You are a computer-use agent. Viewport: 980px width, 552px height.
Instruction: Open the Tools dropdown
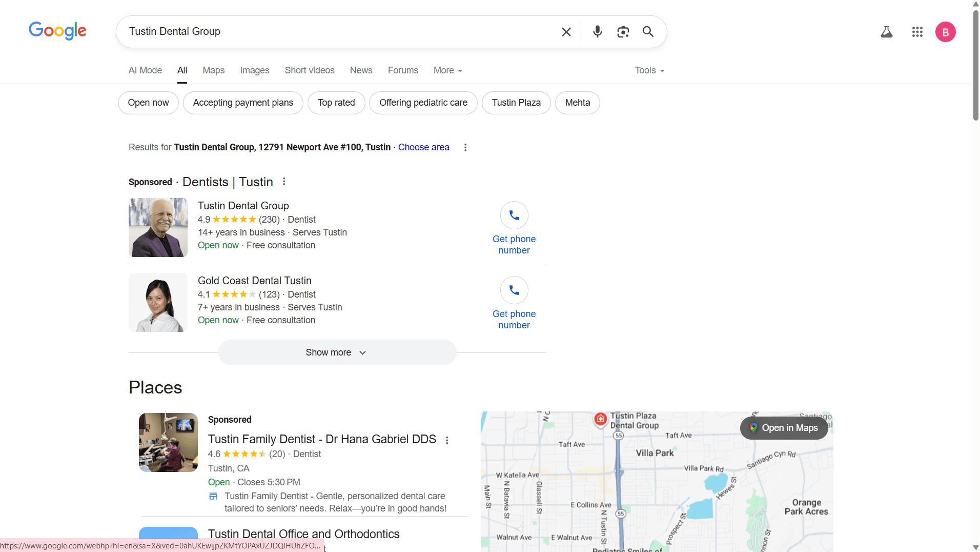649,70
